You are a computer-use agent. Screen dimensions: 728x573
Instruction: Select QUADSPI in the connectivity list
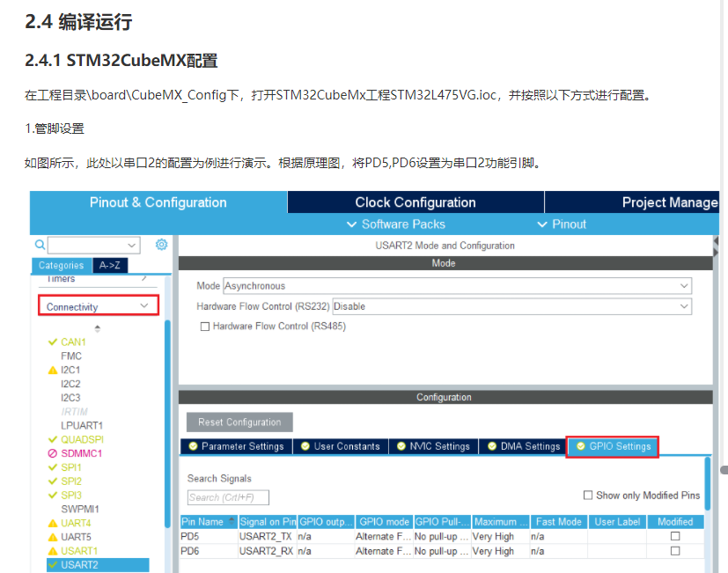click(82, 439)
